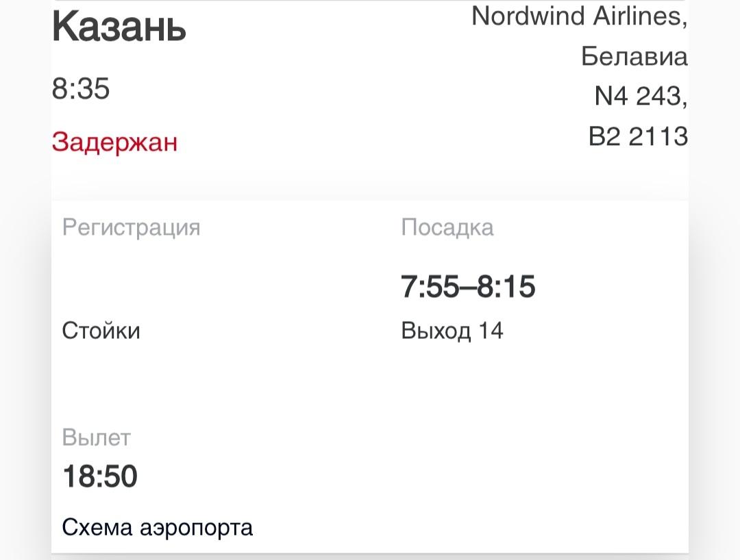Image resolution: width=740 pixels, height=560 pixels.
Task: Select flight number B2 2113
Action: pos(638,137)
